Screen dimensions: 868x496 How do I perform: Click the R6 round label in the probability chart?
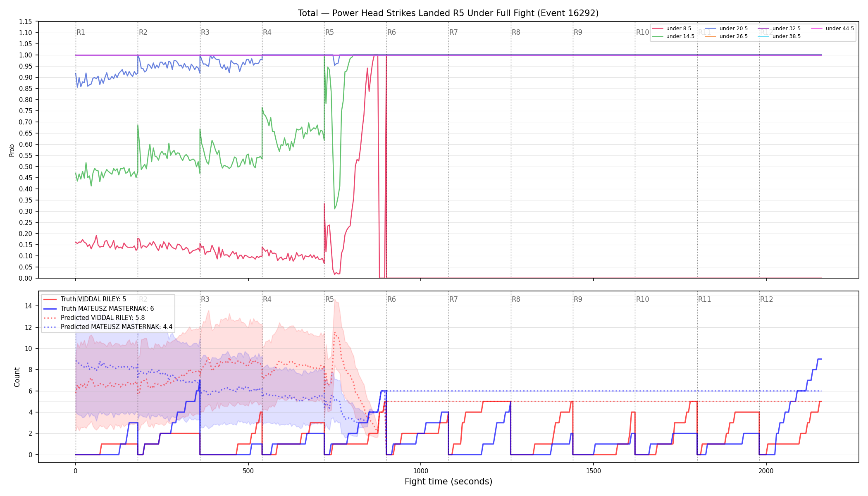pyautogui.click(x=391, y=32)
